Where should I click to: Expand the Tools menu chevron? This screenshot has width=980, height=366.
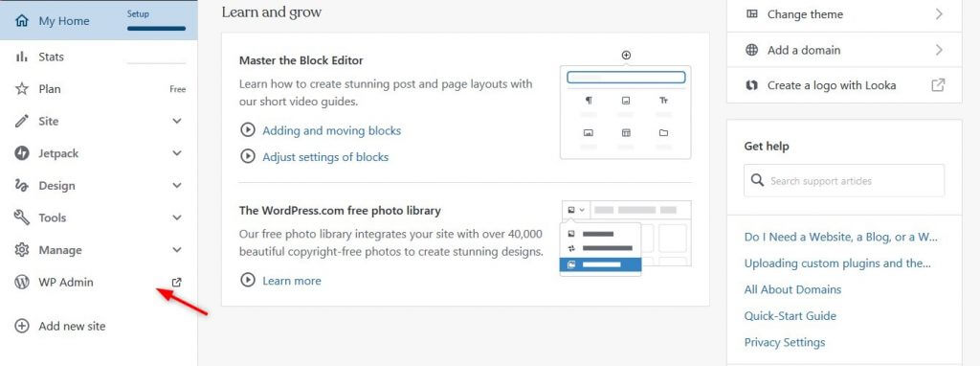coord(177,217)
